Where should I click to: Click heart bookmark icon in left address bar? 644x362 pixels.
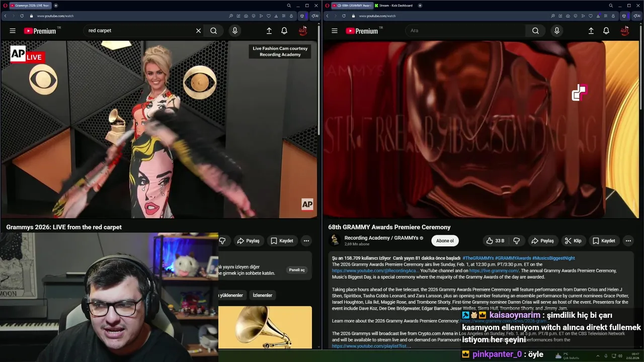click(x=268, y=16)
